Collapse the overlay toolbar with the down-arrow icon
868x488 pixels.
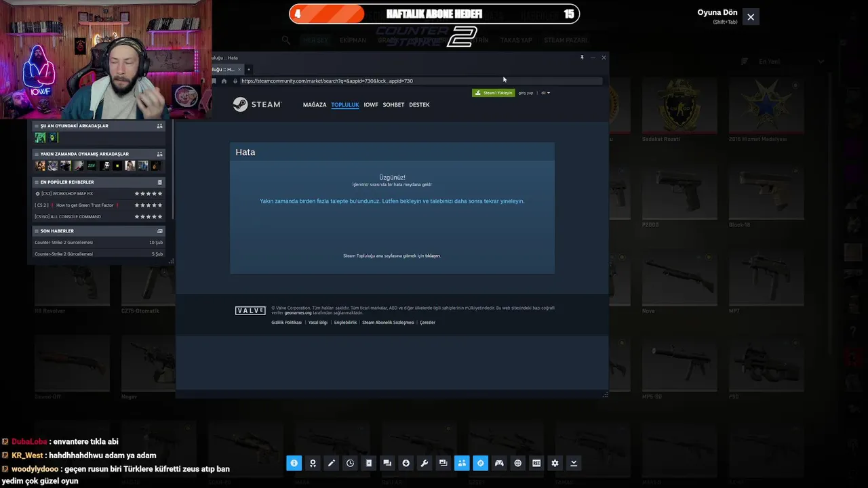574,463
